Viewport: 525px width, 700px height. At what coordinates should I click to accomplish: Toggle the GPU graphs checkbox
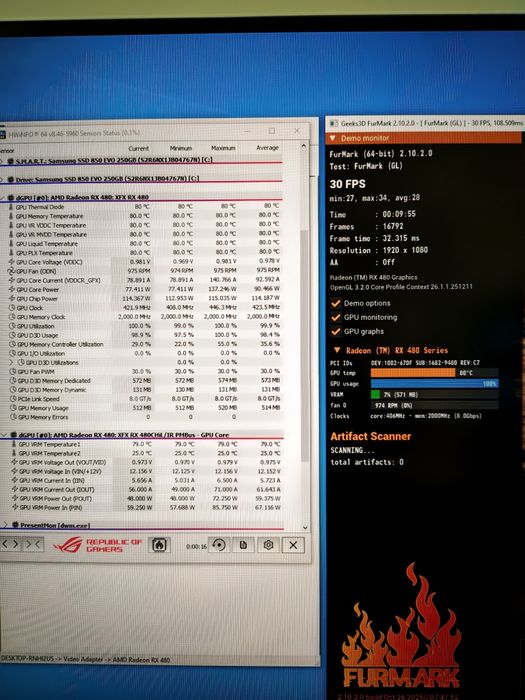(336, 332)
